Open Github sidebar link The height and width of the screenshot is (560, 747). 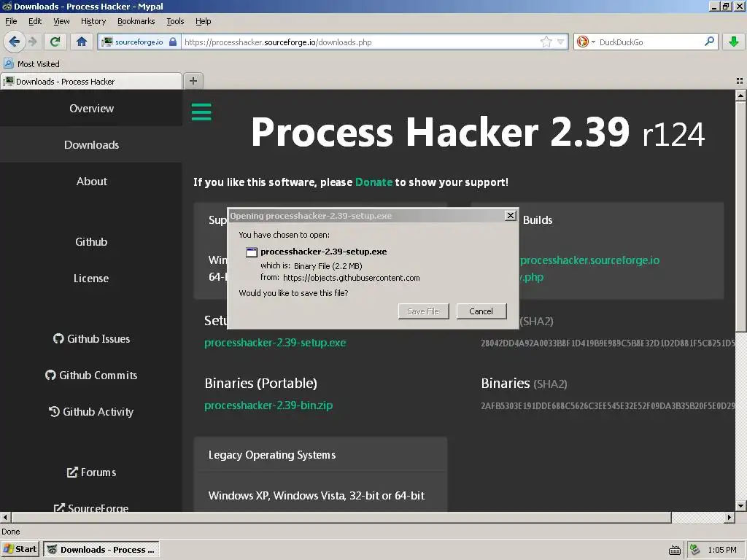pos(91,242)
